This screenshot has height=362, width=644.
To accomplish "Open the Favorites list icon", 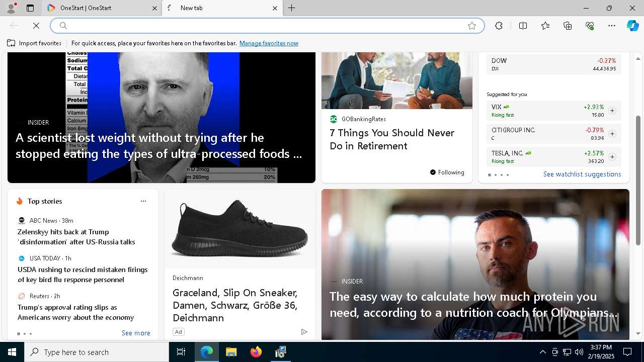I will pos(545,26).
